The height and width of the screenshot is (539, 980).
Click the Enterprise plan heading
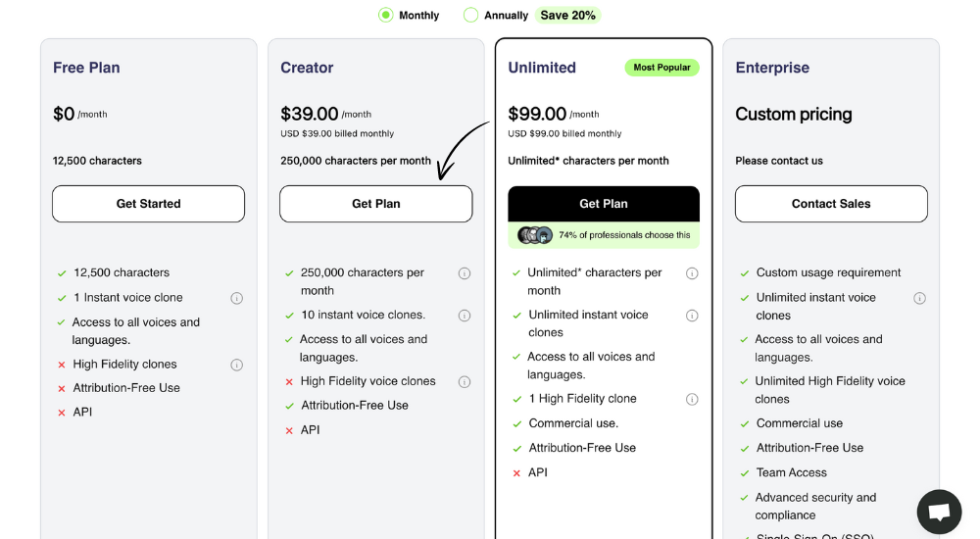point(772,68)
